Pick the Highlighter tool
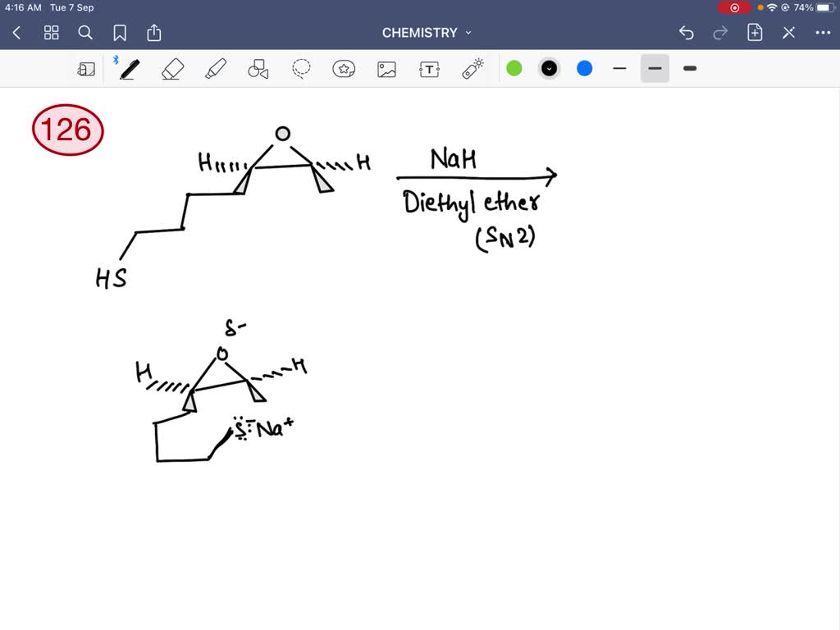Screen dimensions: 840x630 click(215, 69)
